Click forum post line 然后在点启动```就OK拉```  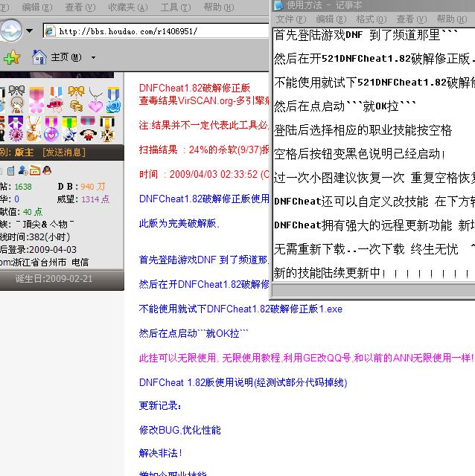pyautogui.click(x=194, y=334)
